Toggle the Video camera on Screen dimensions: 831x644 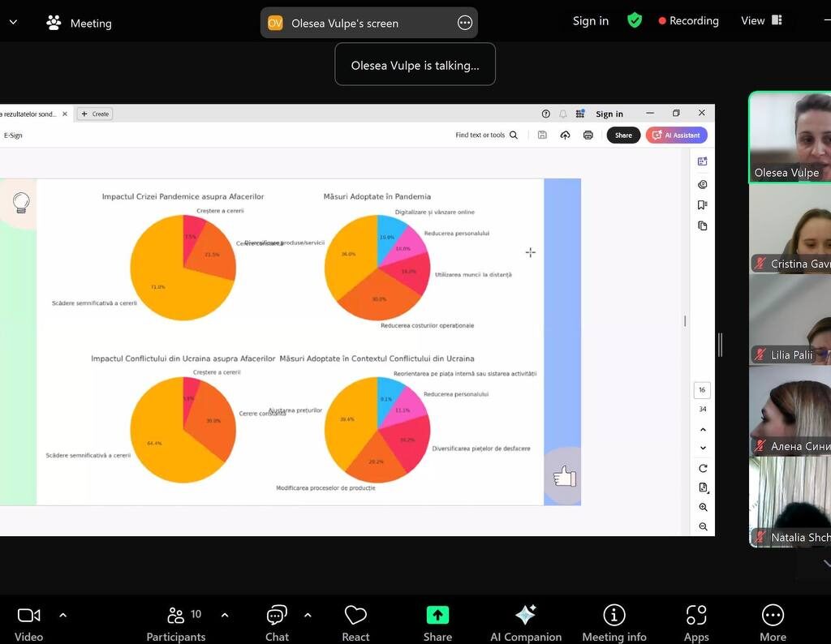(29, 622)
